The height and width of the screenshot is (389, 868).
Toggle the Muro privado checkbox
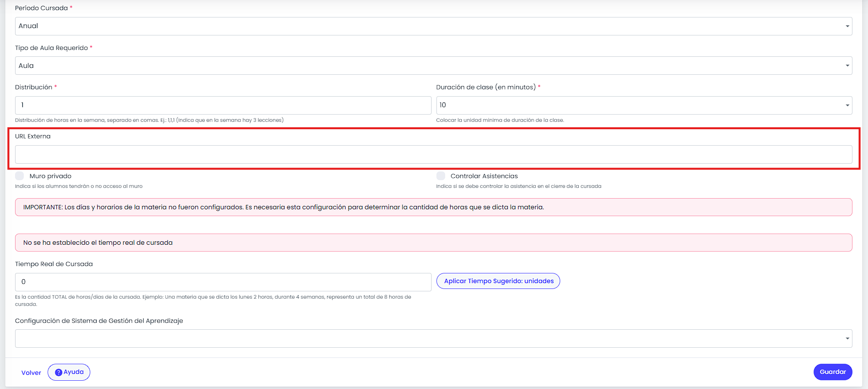click(19, 176)
